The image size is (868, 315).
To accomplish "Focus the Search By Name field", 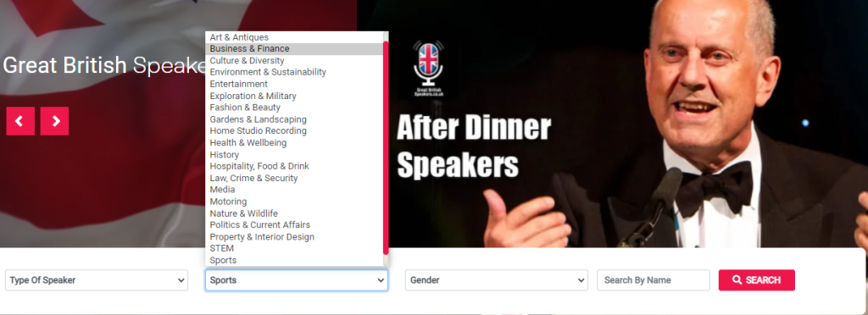I will point(654,280).
